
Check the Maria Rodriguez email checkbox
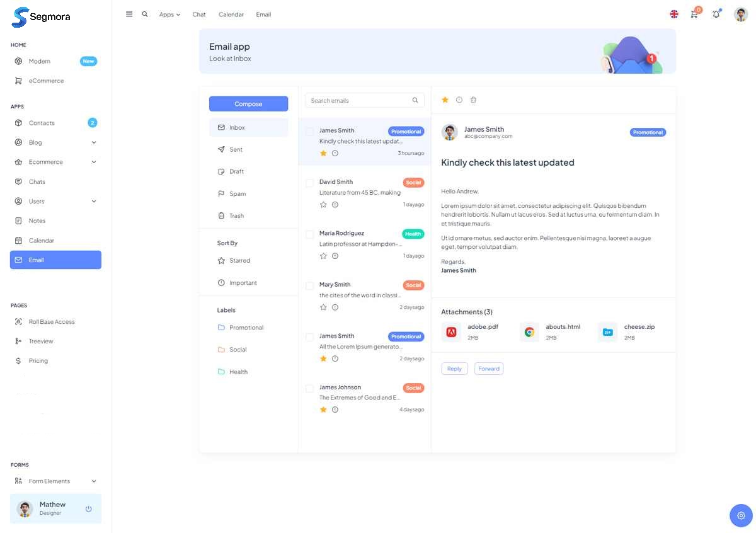[x=309, y=234]
